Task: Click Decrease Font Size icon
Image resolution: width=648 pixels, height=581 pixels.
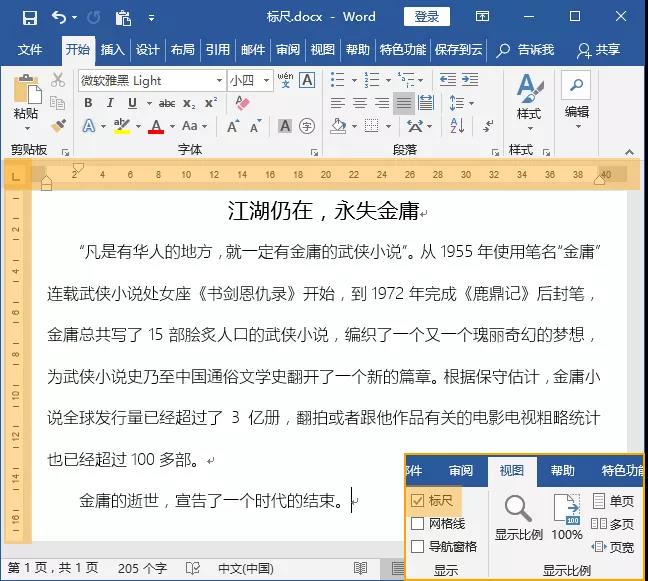Action: [x=255, y=126]
